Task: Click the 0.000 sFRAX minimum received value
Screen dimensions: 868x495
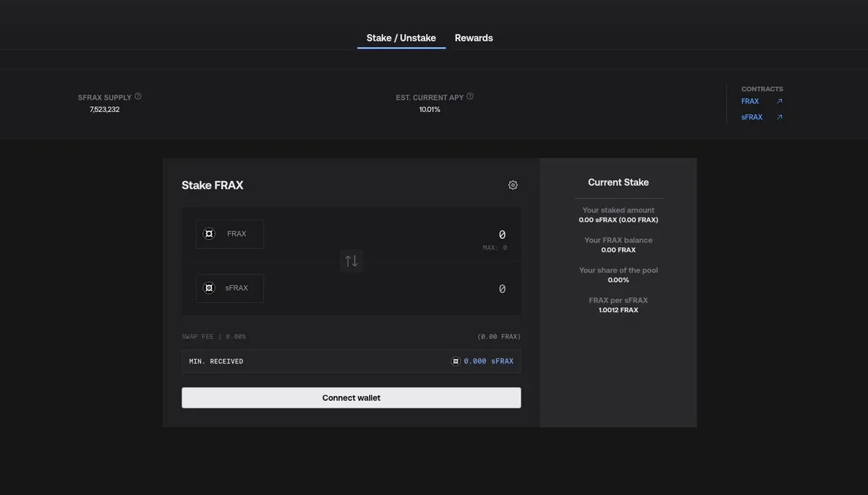Action: tap(489, 361)
